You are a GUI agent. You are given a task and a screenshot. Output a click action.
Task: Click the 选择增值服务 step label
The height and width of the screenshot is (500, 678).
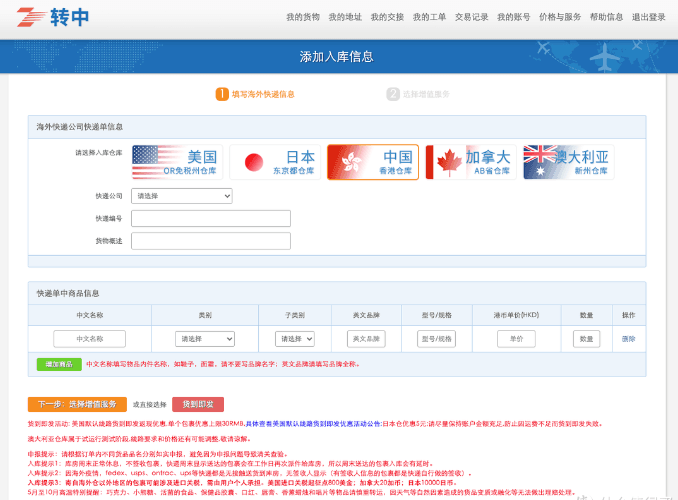[426, 94]
